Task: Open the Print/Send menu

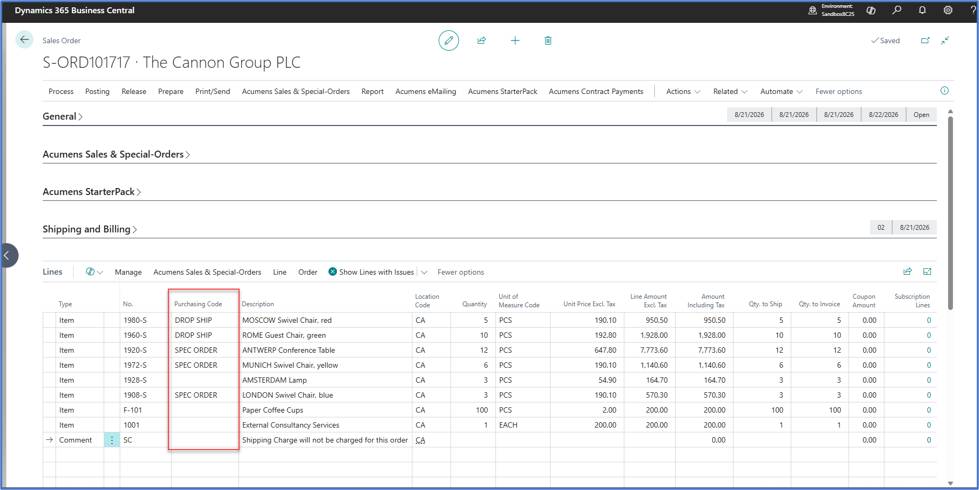Action: [213, 91]
